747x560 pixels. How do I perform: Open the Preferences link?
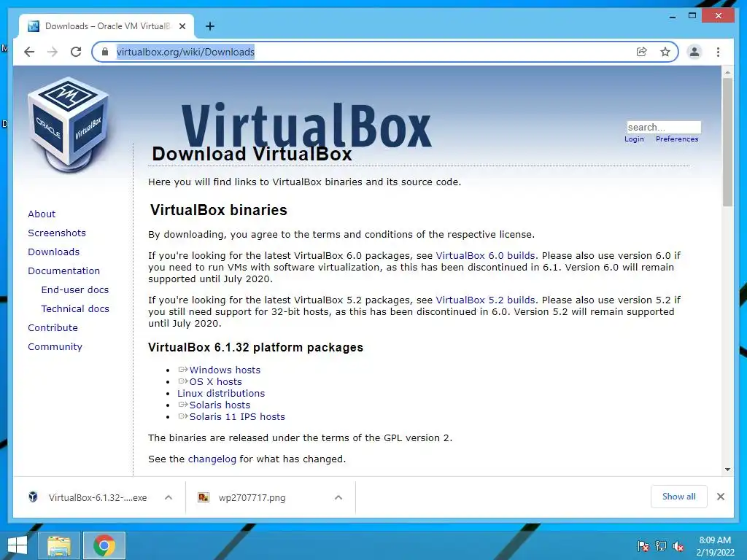pos(676,139)
